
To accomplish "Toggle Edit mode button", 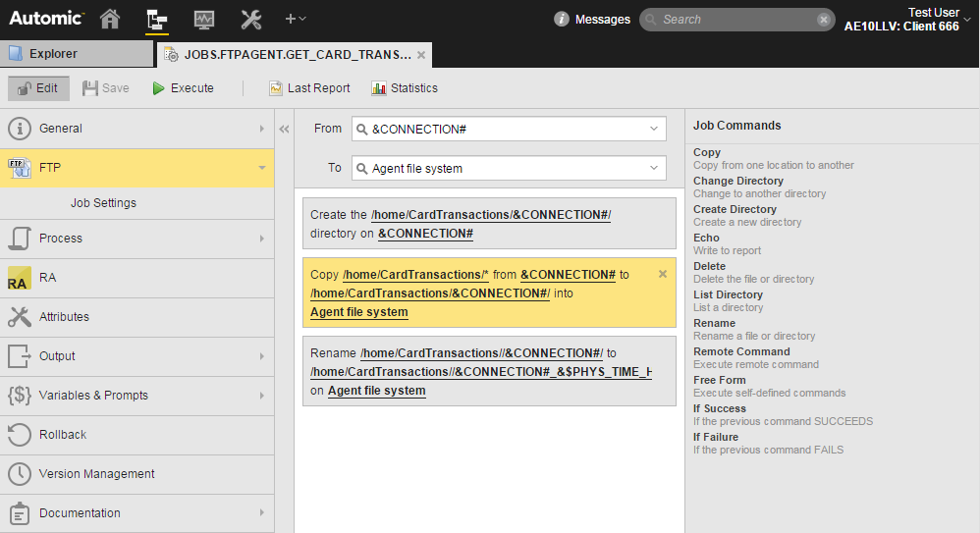I will click(38, 88).
